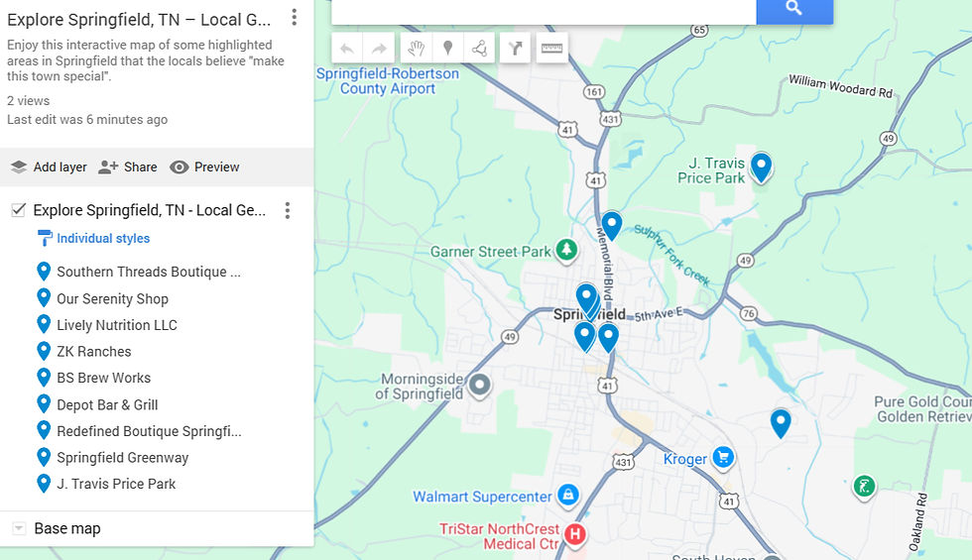Click the Preview button

tap(204, 168)
